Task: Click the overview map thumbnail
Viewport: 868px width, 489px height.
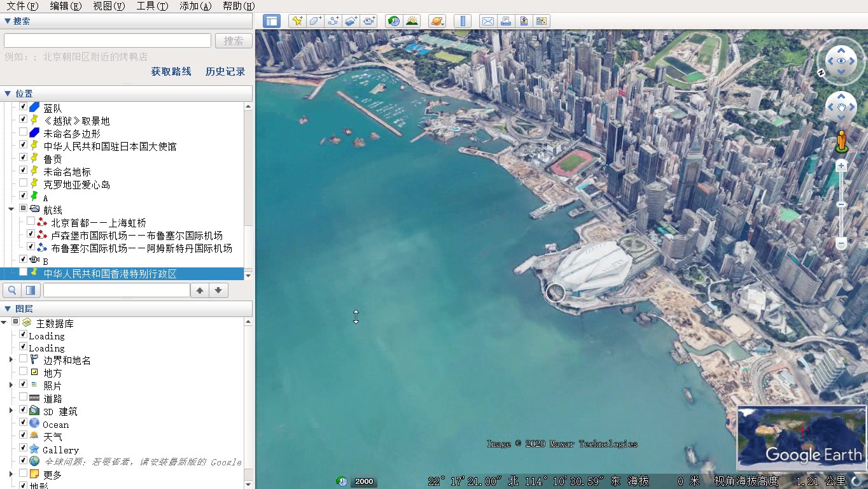Action: pos(802,437)
